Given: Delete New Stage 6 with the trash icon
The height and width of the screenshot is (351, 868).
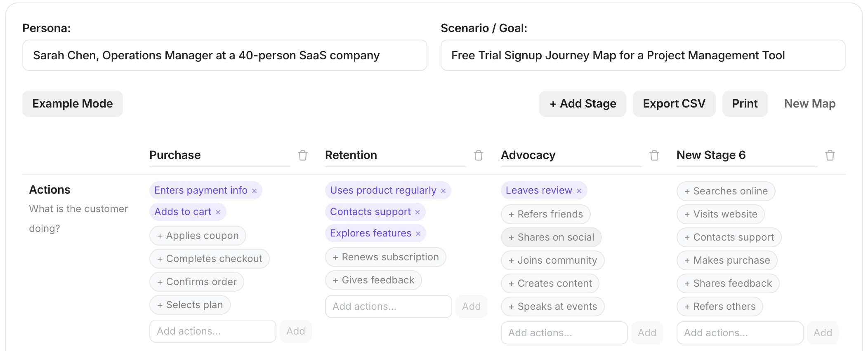Looking at the screenshot, I should tap(830, 155).
